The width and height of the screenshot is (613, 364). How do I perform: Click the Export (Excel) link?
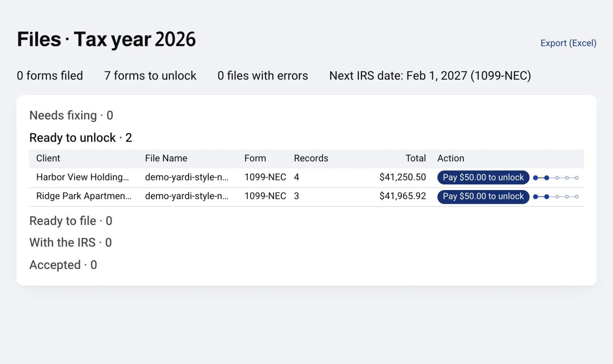pos(568,43)
